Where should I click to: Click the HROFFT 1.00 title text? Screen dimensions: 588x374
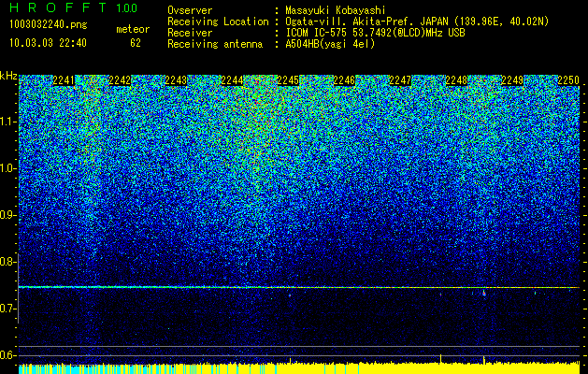point(74,8)
